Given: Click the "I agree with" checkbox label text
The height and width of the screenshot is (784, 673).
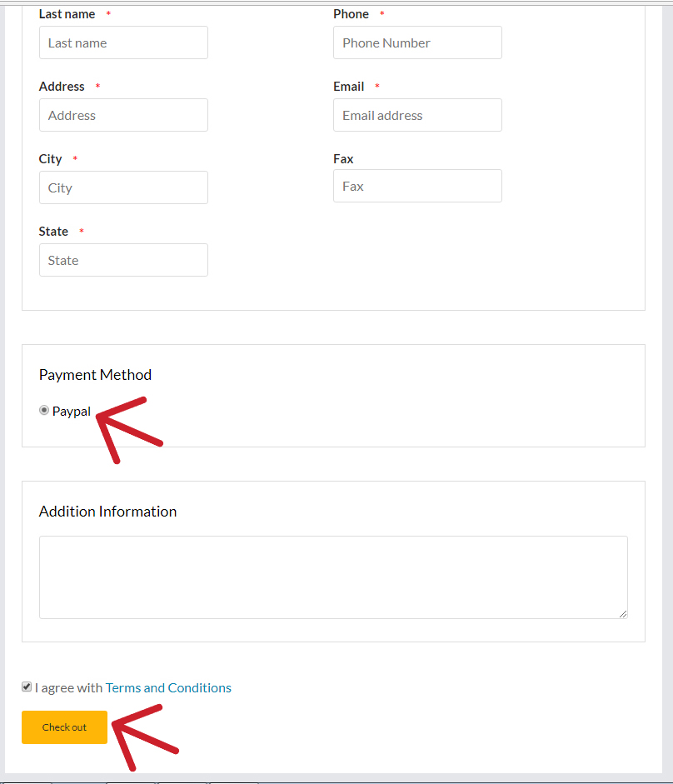Looking at the screenshot, I should point(68,687).
